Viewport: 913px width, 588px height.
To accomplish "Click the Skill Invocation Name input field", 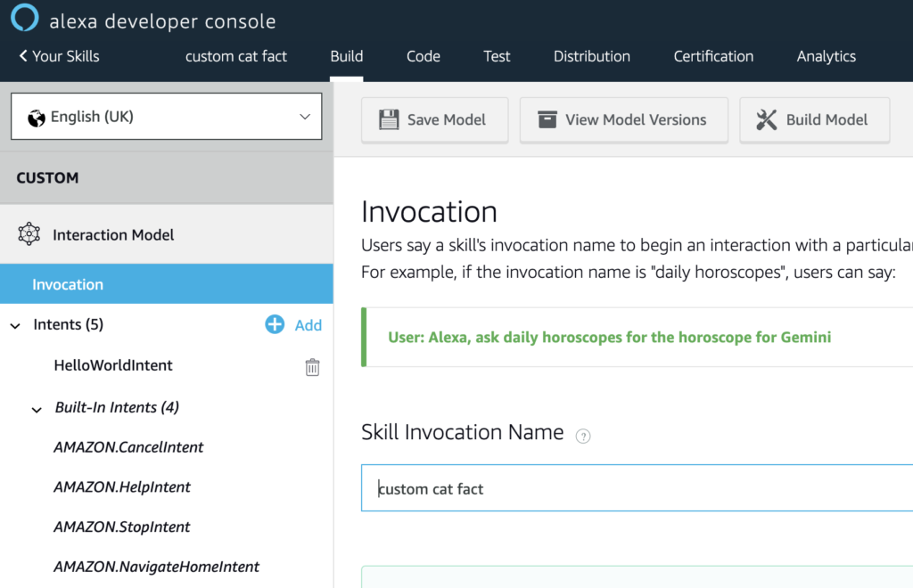I will coord(637,488).
